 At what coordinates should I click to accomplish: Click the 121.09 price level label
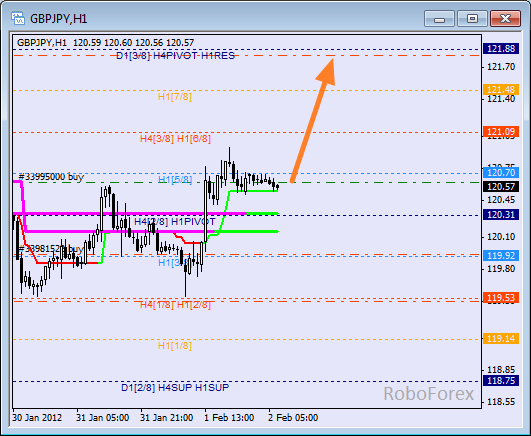[x=501, y=131]
